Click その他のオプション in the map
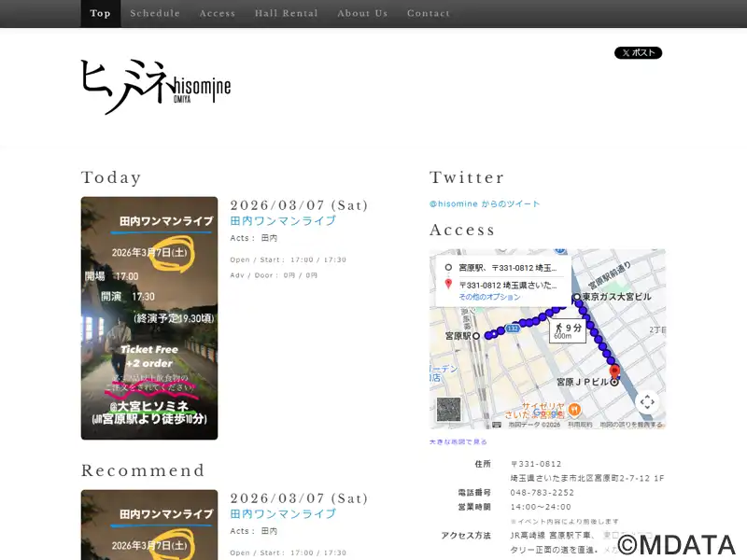Viewport: 747px width, 560px height. 489,297
